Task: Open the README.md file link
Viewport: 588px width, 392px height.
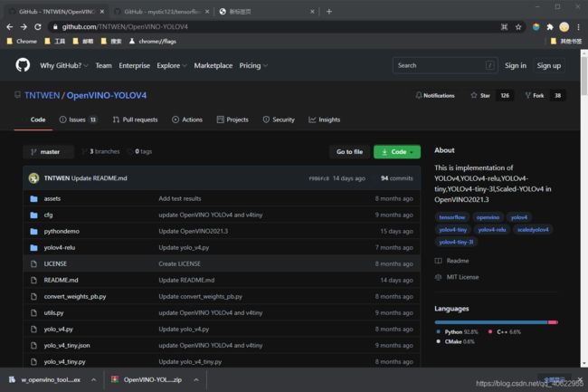Action: pos(61,280)
